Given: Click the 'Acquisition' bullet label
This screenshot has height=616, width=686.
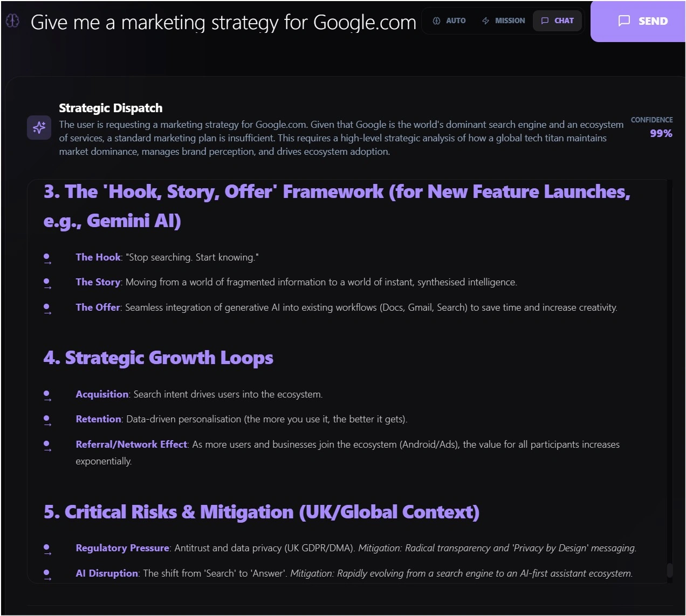Looking at the screenshot, I should click(102, 394).
